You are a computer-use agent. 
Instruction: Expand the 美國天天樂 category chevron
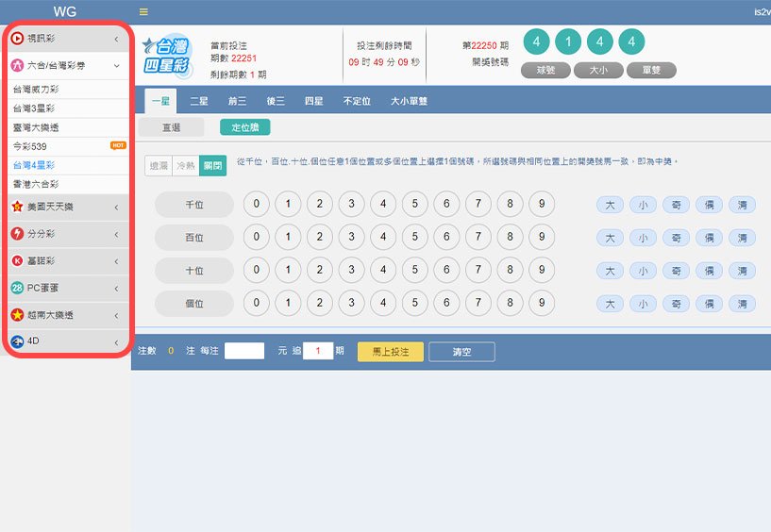click(116, 207)
